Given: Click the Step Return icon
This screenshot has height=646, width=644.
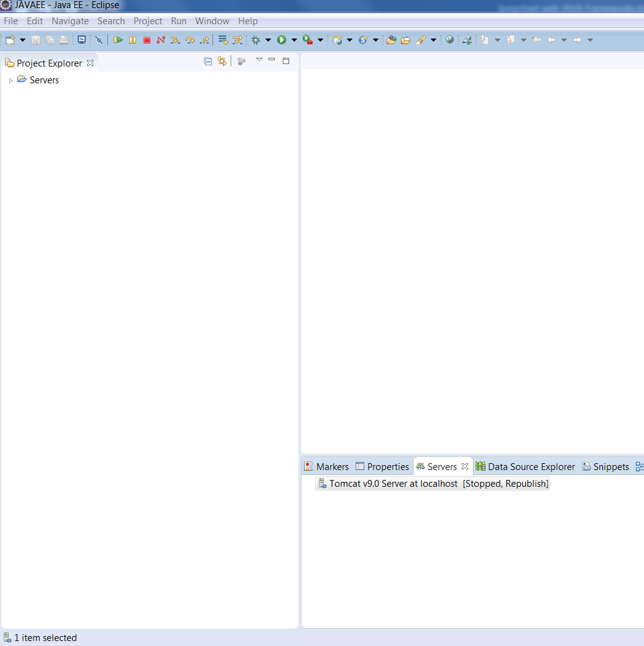Looking at the screenshot, I should click(205, 40).
